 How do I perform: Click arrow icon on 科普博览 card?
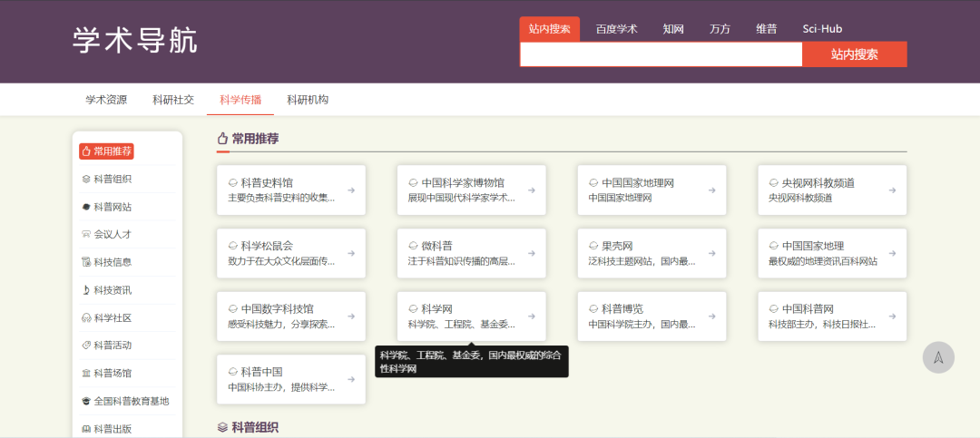coord(712,316)
